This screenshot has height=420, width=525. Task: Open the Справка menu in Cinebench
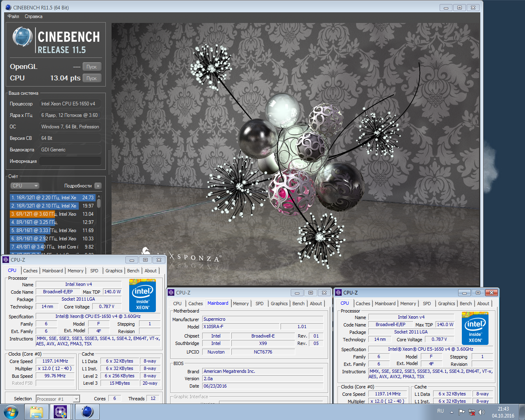[x=33, y=16]
